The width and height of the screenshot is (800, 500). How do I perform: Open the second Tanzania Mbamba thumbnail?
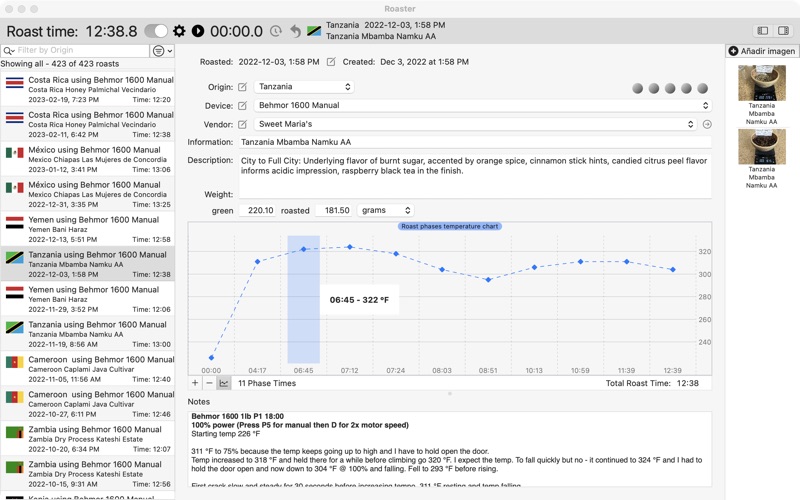coord(762,146)
